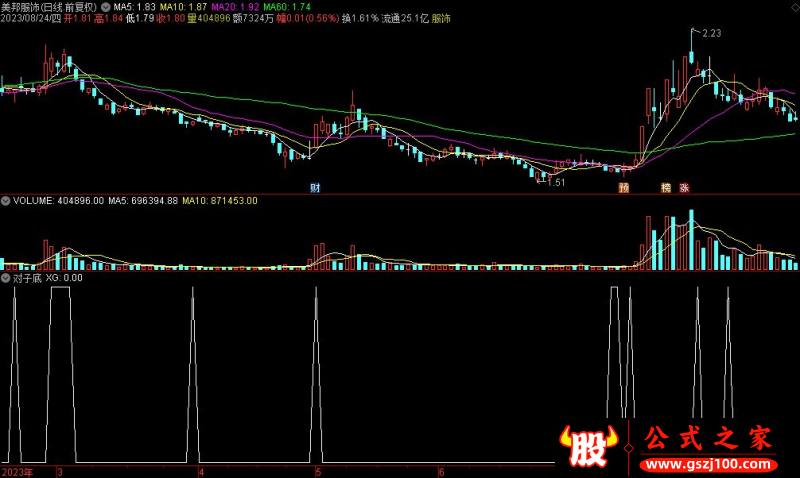This screenshot has height=478, width=800.
Task: Select month 3 on the time axis
Action: [60, 472]
